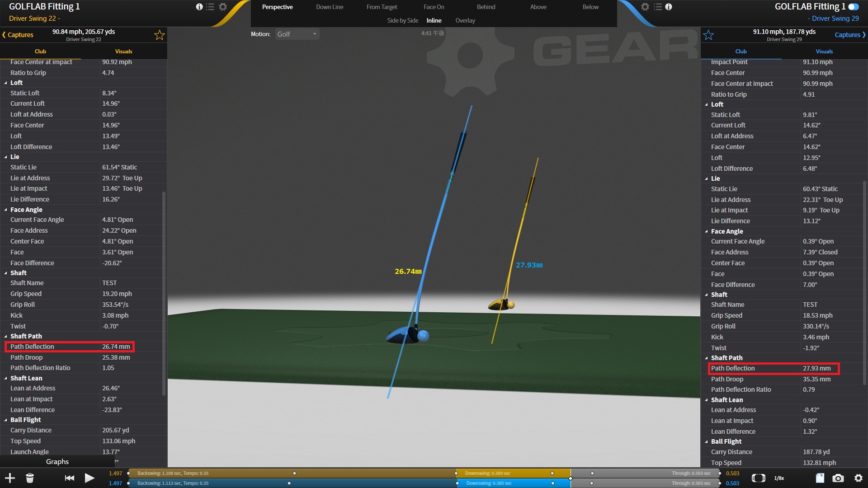Select Side by Side display mode
Viewport: 868px width, 488px height.
[402, 20]
